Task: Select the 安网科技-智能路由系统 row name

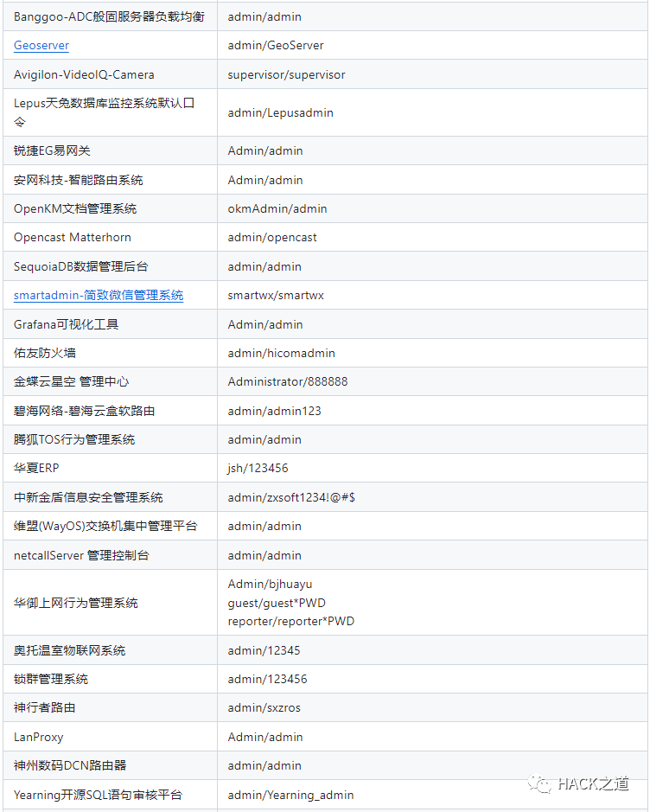Action: click(x=78, y=180)
